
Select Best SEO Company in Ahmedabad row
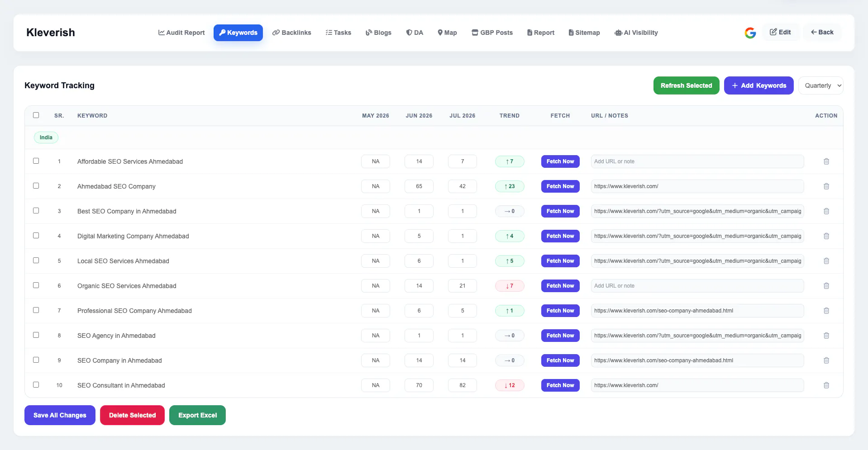click(x=36, y=211)
